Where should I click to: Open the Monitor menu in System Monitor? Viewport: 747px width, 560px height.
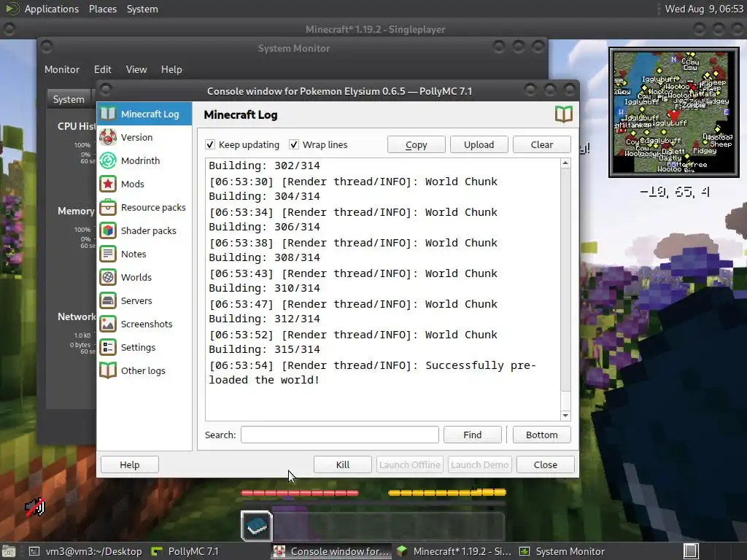62,69
